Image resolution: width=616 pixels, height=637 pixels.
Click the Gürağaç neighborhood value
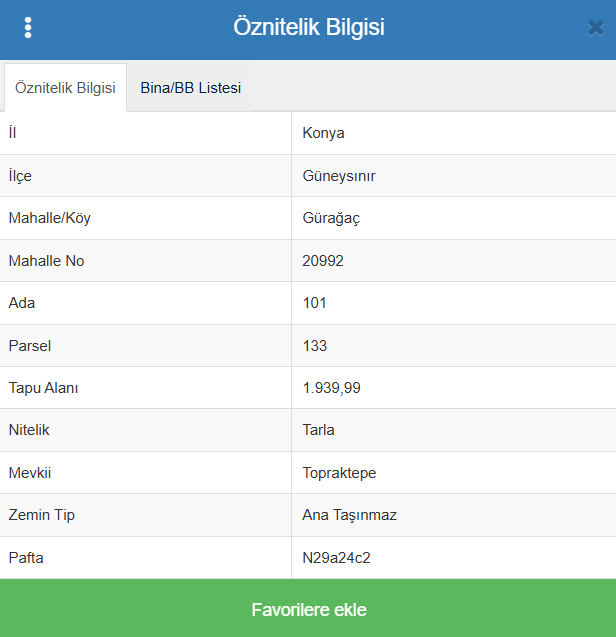(331, 218)
